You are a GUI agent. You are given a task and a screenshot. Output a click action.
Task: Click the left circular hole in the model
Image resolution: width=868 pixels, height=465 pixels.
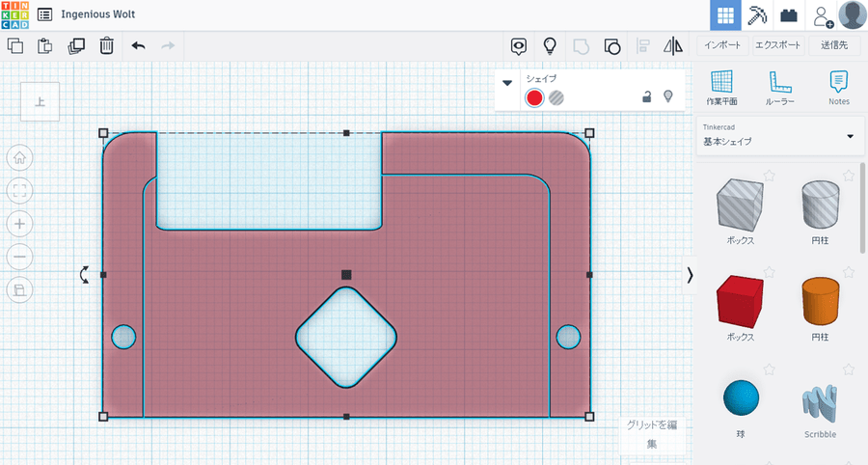pos(123,337)
